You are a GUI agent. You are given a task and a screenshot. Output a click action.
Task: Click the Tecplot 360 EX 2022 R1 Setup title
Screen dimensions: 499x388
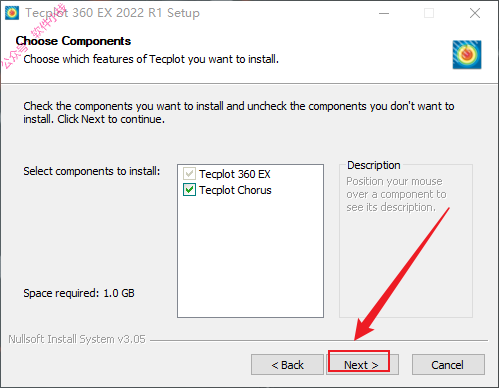click(112, 13)
